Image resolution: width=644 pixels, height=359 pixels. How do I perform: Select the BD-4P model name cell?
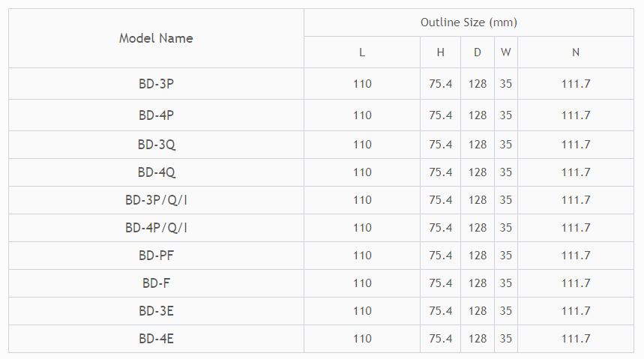156,115
